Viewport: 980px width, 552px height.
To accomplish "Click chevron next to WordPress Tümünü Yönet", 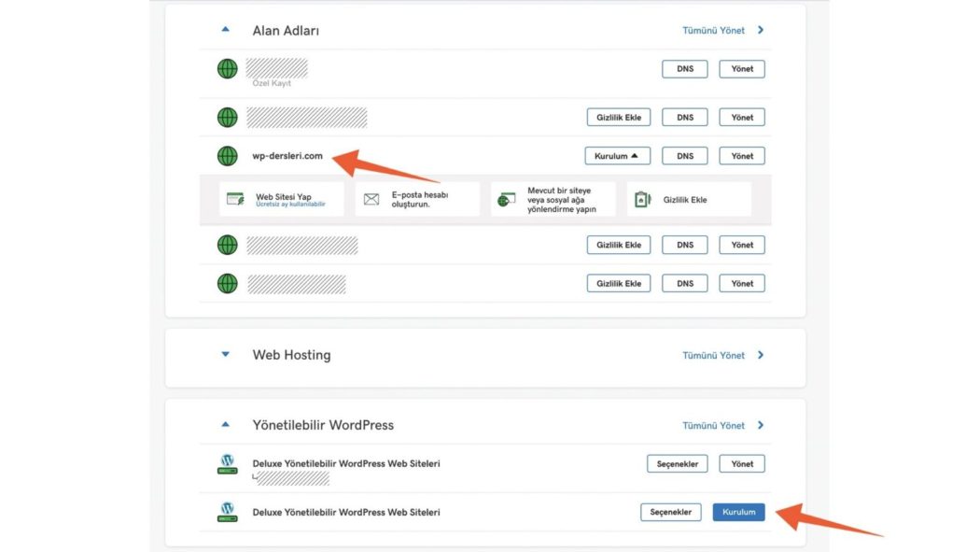I will click(x=761, y=425).
